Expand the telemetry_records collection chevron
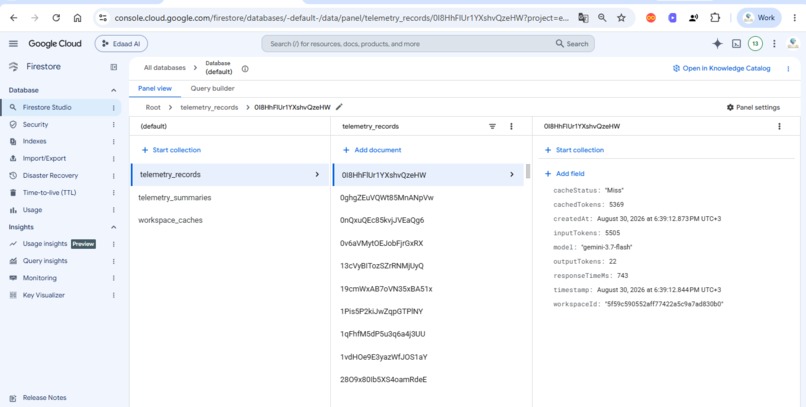Screen dimensions: 806x407 coord(317,174)
